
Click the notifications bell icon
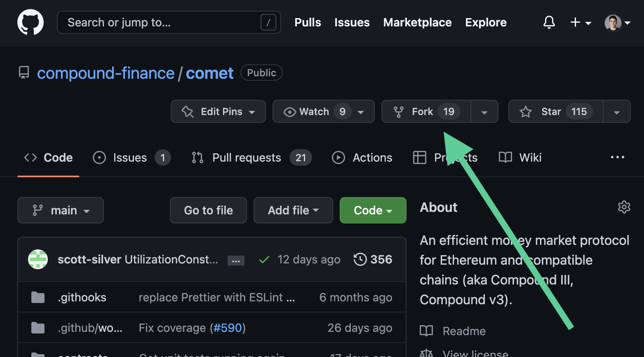tap(549, 22)
